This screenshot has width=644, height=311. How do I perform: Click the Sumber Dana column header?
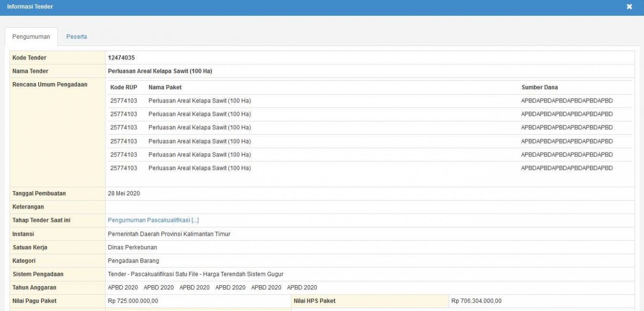pyautogui.click(x=539, y=88)
